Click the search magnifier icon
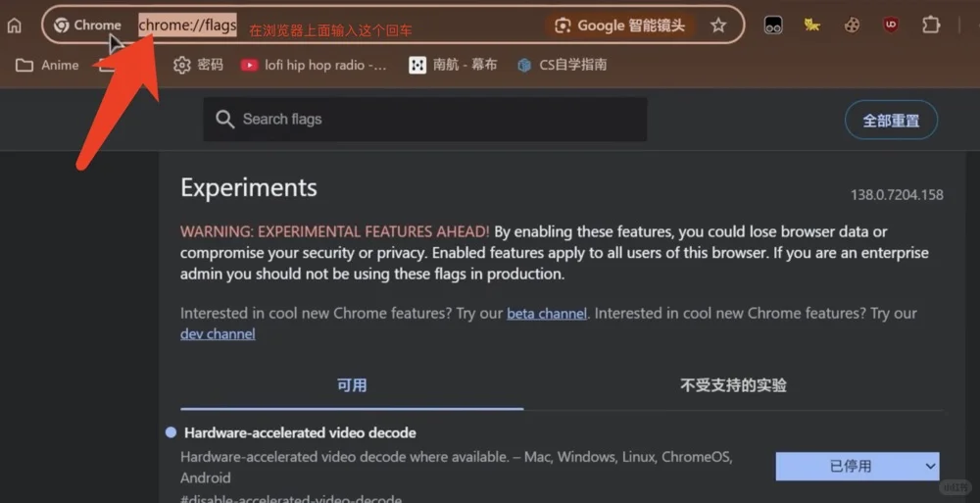Image resolution: width=980 pixels, height=503 pixels. tap(224, 119)
